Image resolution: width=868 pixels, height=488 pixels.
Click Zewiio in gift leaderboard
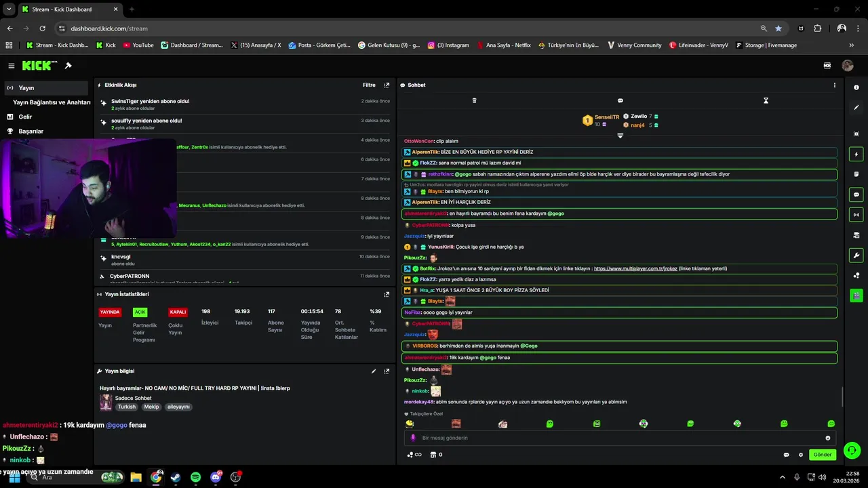[639, 117]
